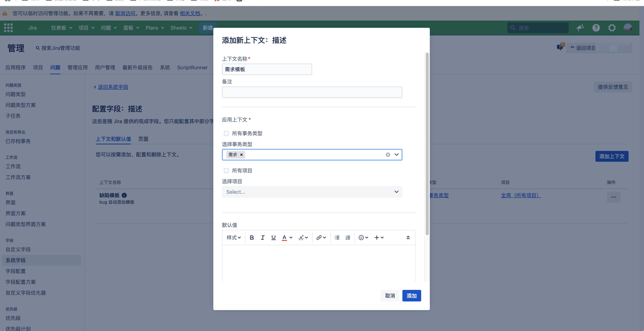
Task: Switch to 系统 admin tab
Action: point(165,68)
